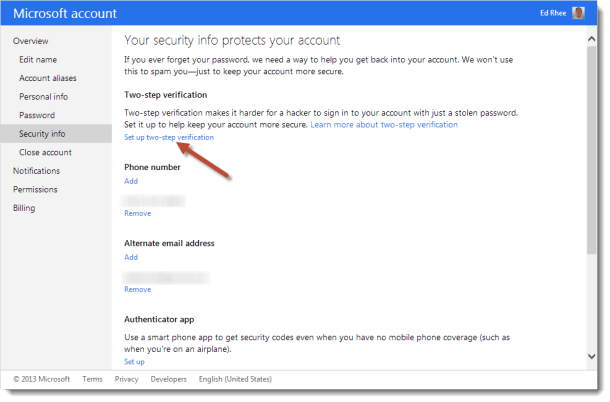The image size is (610, 402).
Task: Open Permissions page
Action: 35,190
